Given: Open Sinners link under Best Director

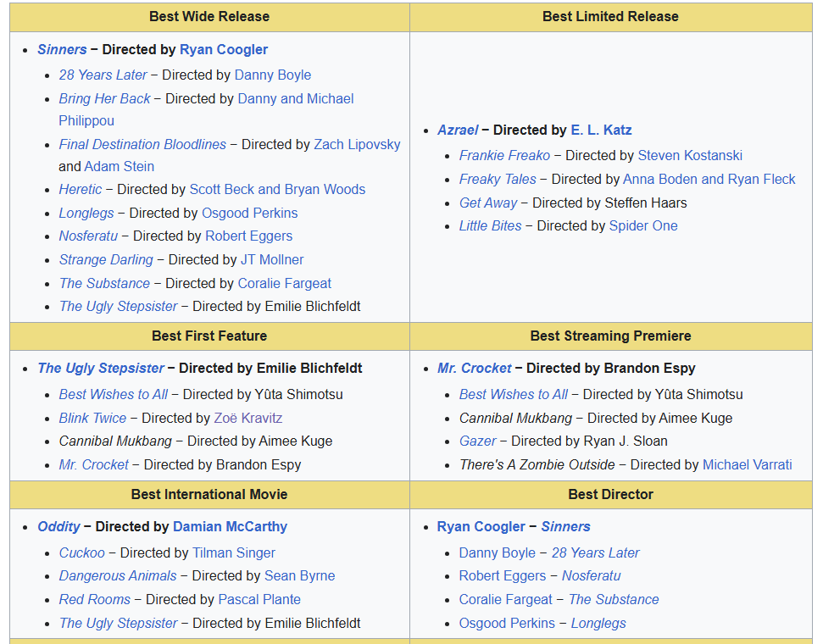Looking at the screenshot, I should [x=566, y=527].
